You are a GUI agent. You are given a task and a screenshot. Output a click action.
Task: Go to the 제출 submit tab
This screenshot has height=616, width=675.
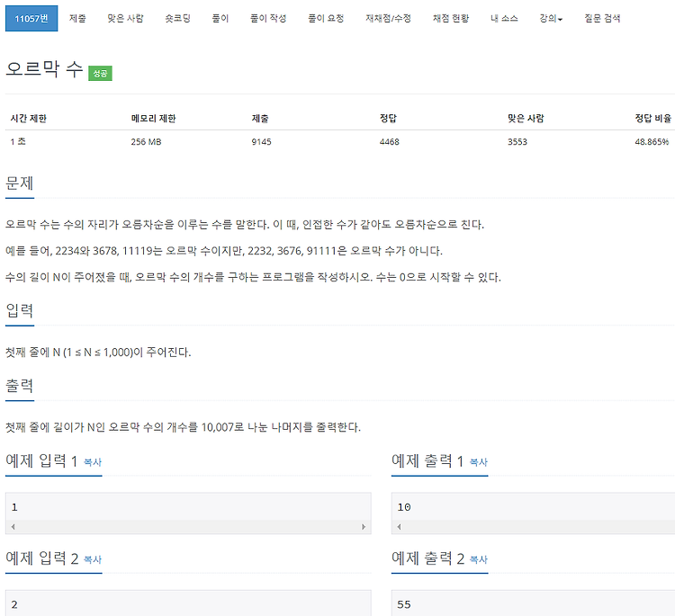click(77, 19)
